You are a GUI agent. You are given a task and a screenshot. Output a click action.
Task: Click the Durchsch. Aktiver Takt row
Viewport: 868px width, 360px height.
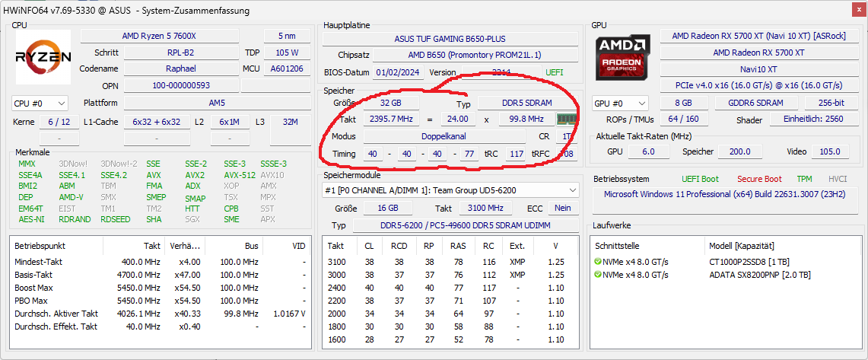click(160, 314)
